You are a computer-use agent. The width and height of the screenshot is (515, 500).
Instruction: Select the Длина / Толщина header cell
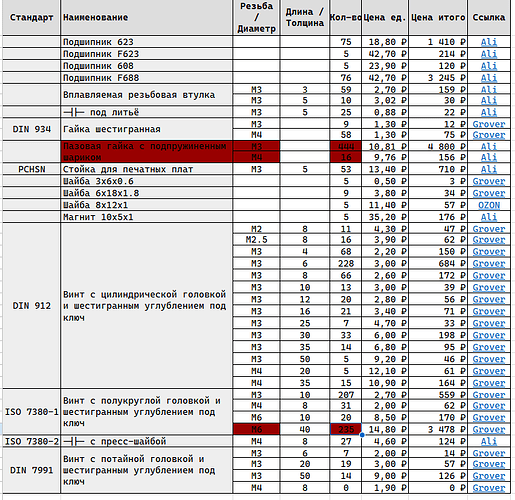point(305,17)
